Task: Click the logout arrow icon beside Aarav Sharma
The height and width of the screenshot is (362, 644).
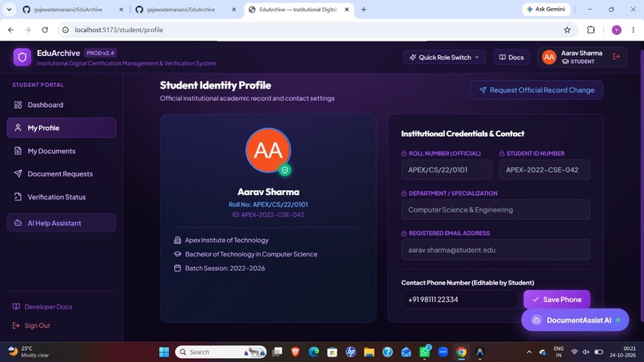Action: pos(617,57)
